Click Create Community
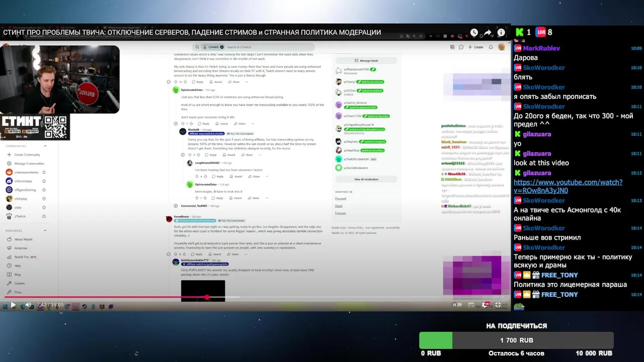 [23, 155]
